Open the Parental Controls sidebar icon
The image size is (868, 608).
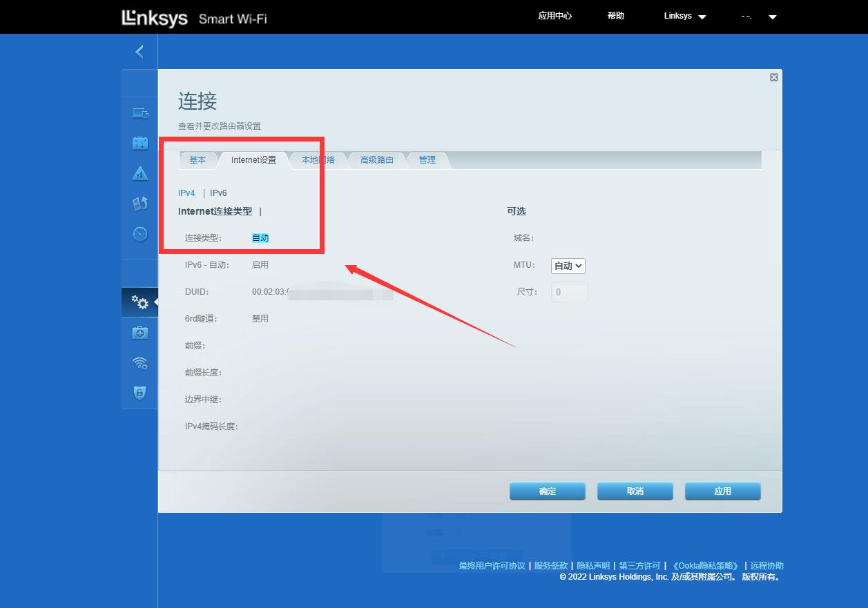[139, 173]
